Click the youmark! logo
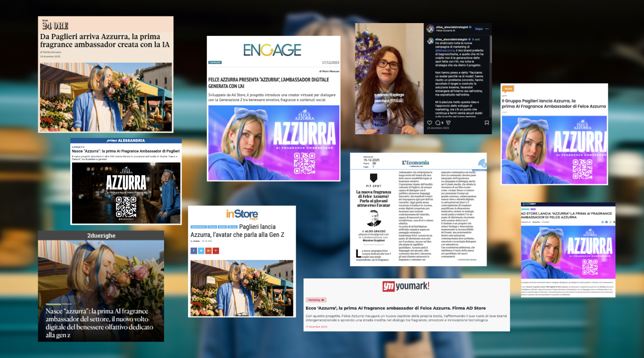 point(406,287)
